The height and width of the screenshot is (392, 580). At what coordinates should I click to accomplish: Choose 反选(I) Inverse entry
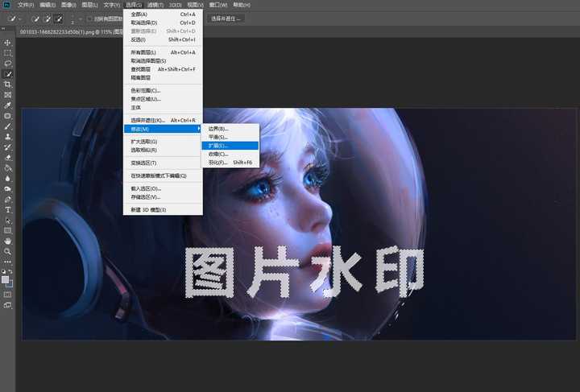(163, 39)
